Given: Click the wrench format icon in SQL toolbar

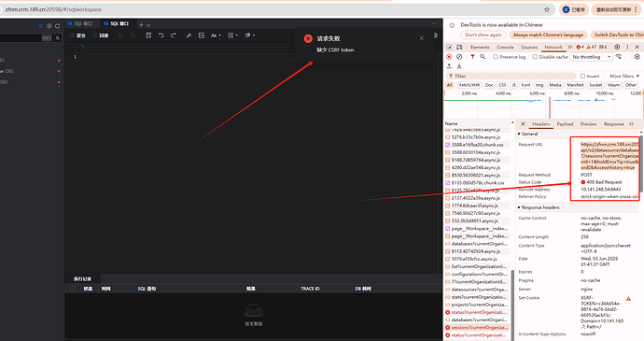Looking at the screenshot, I should pos(189,36).
